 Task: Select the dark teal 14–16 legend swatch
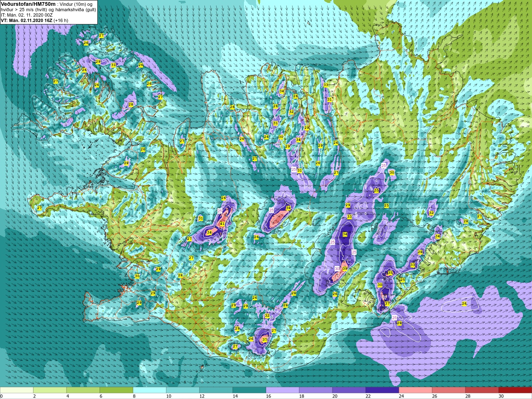(249, 390)
